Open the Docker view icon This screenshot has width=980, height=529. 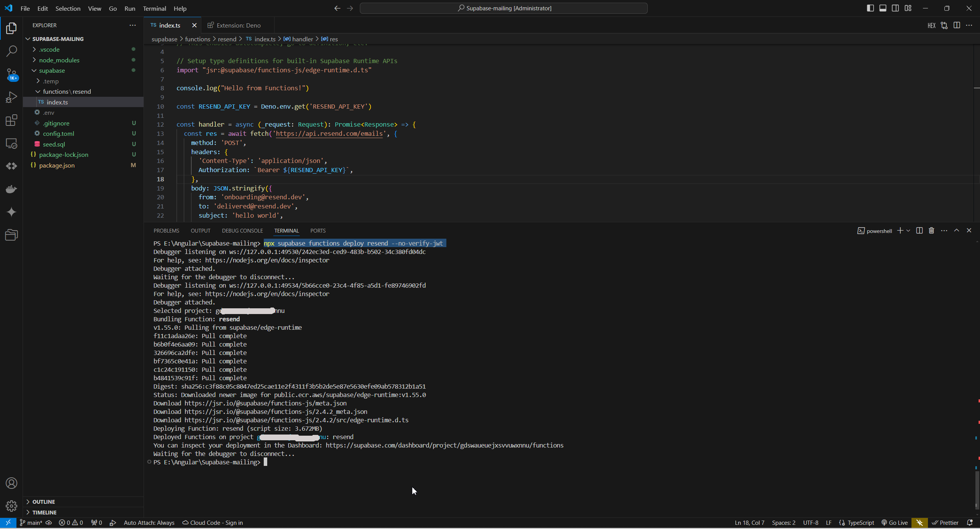pos(11,189)
